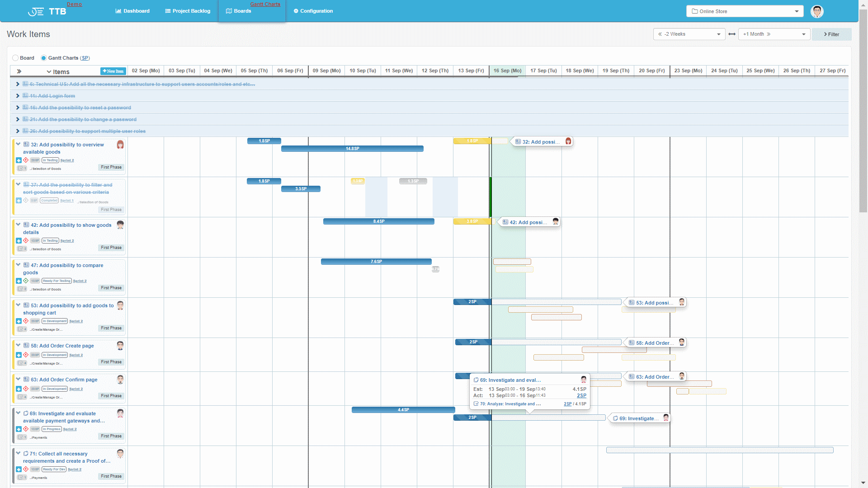Screen dimensions: 868x488
Task: Click the New Item button
Action: point(112,71)
